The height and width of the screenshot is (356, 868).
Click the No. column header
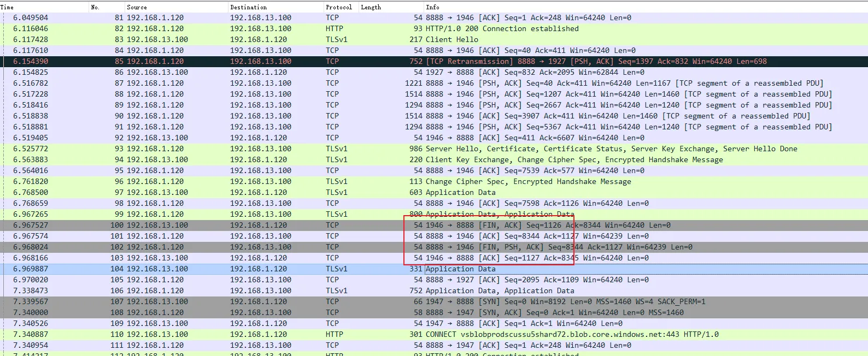(x=95, y=7)
